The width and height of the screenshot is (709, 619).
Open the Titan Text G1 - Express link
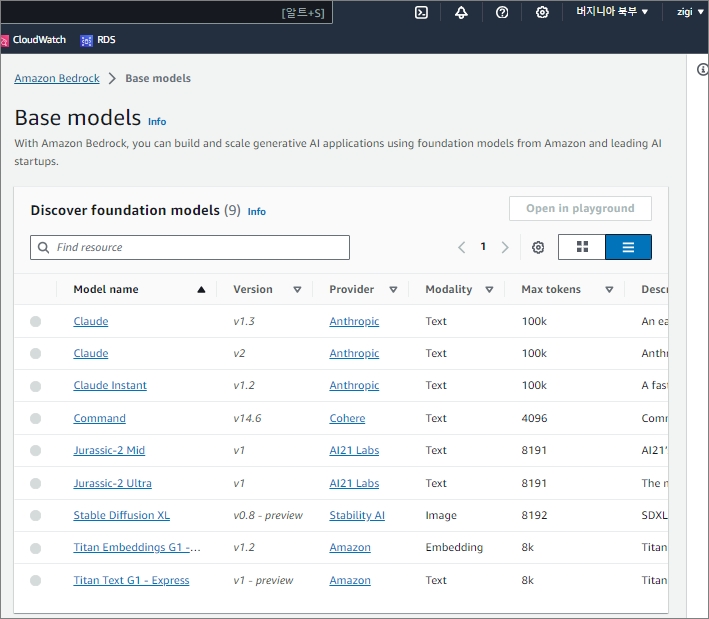coord(131,581)
